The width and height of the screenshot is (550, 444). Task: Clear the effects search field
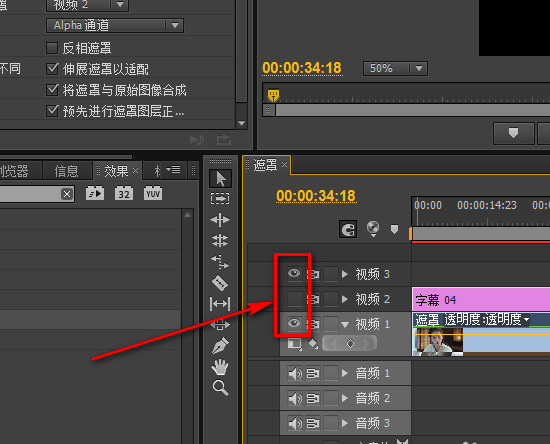[x=67, y=194]
